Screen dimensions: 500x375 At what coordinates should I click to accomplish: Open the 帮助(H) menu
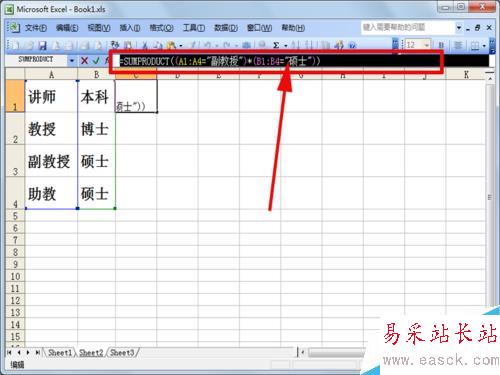point(293,28)
